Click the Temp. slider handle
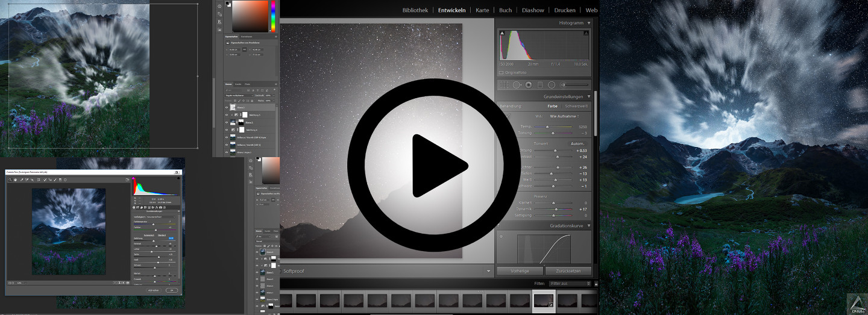 point(547,127)
